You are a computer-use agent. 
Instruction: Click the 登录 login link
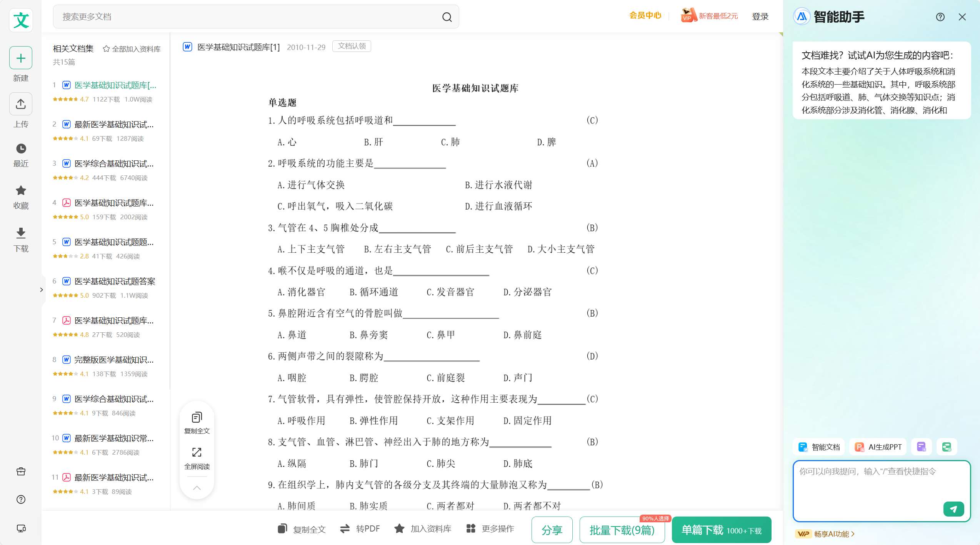[x=760, y=17]
